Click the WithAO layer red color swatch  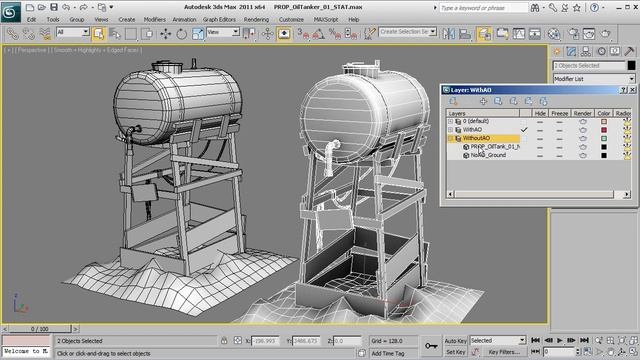[604, 130]
